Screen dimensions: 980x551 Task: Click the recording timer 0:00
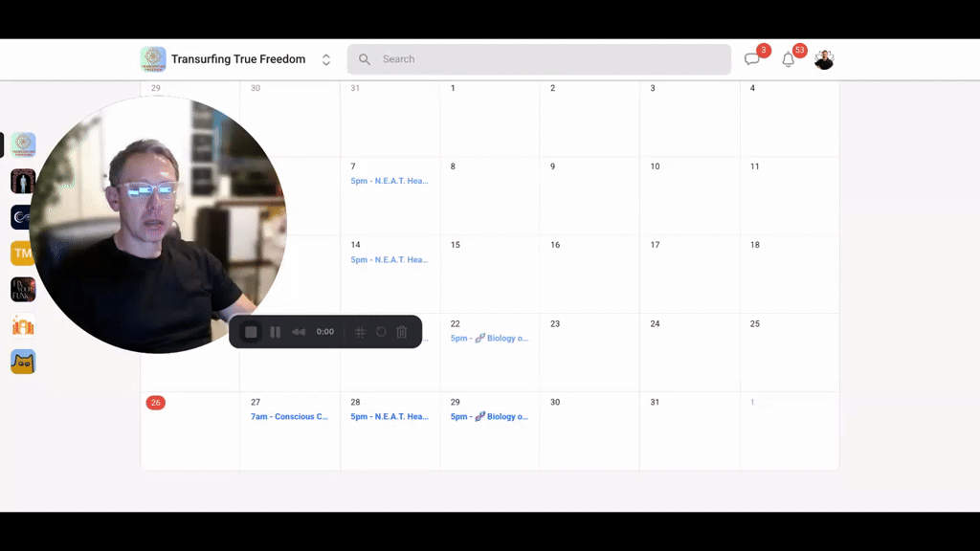pos(325,332)
